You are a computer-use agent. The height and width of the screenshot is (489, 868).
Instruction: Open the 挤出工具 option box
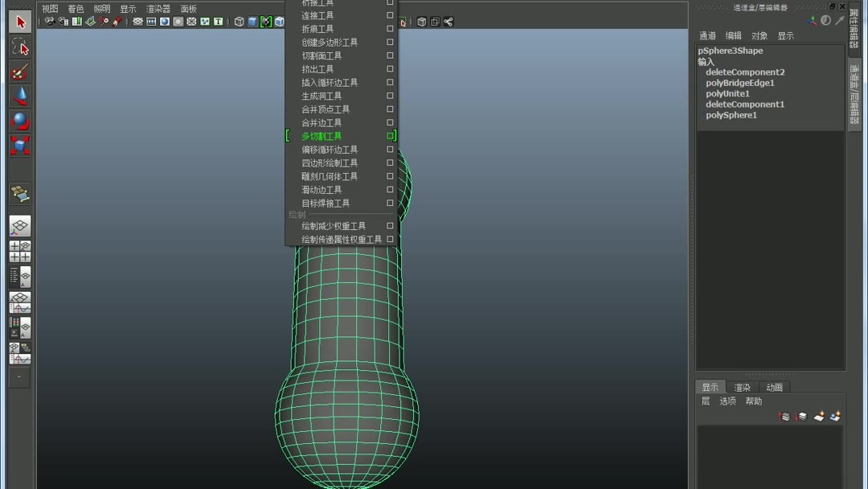click(x=390, y=68)
